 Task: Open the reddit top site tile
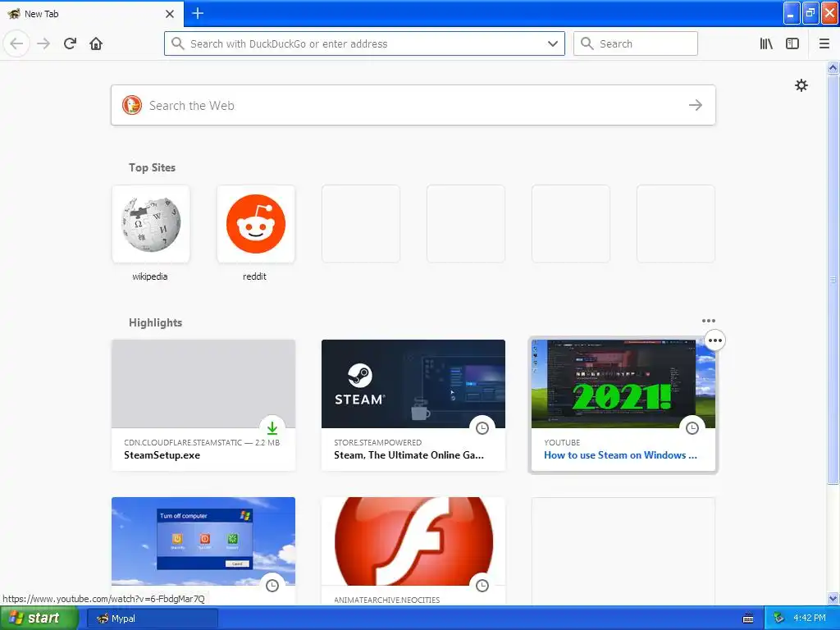click(256, 224)
